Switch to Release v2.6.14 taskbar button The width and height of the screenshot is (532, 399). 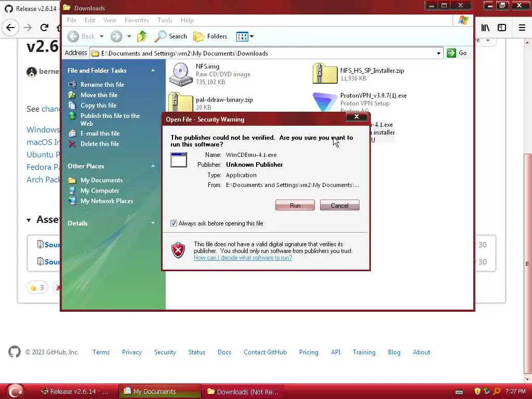[x=74, y=392]
